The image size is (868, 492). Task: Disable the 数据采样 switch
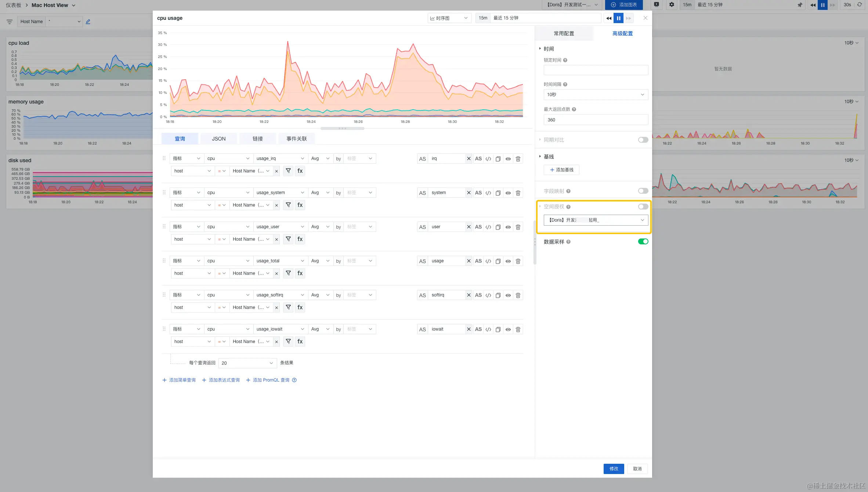(643, 241)
